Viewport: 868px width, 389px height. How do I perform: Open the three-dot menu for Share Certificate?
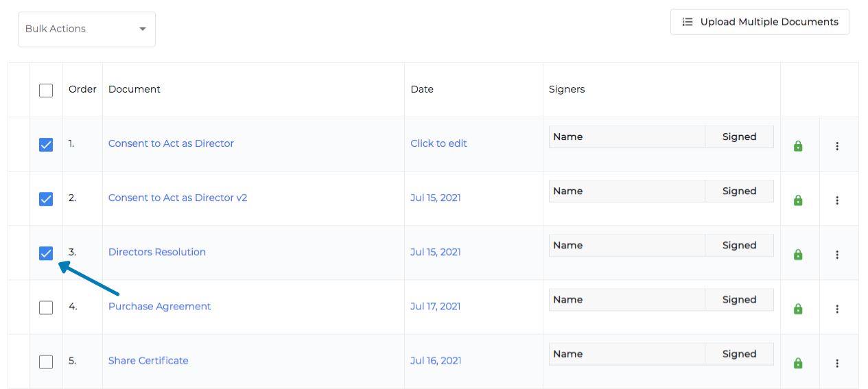coord(837,363)
